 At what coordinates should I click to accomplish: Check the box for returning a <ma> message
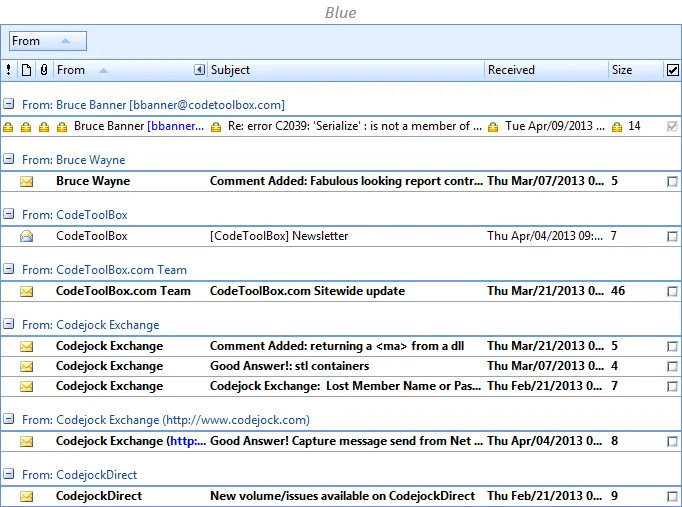672,347
